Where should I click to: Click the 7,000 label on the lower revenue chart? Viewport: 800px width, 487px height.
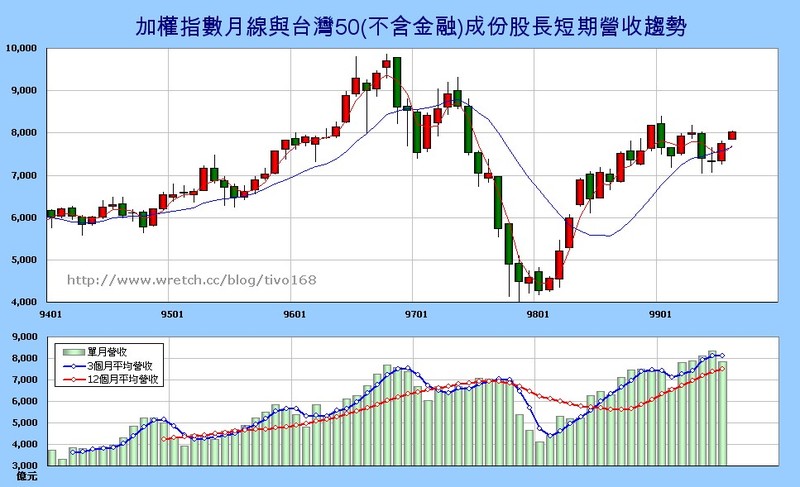pyautogui.click(x=24, y=380)
